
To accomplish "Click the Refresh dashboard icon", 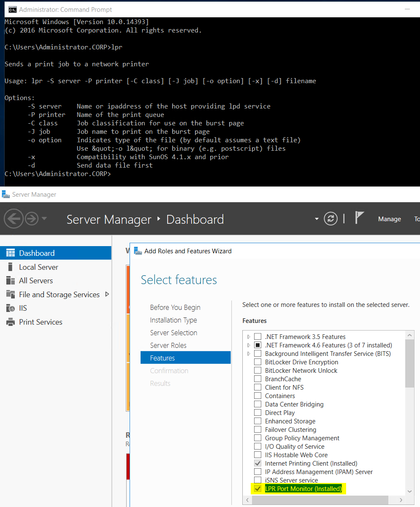I will (x=331, y=219).
